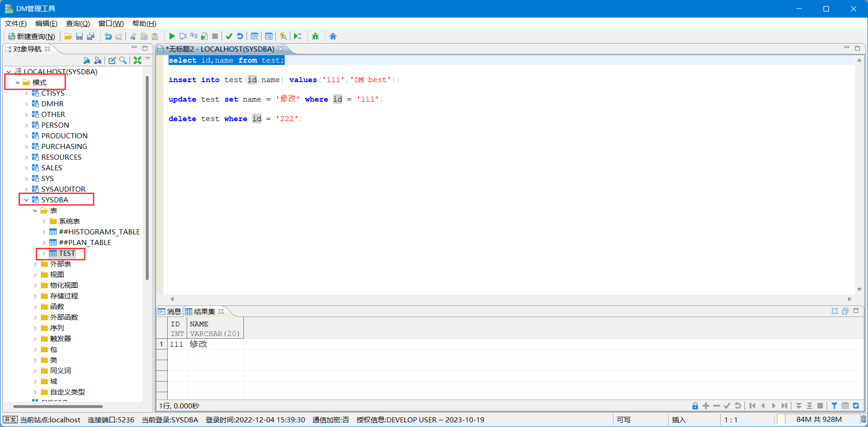The width and height of the screenshot is (868, 427).
Task: Delete row with result set minus icon
Action: 717,406
